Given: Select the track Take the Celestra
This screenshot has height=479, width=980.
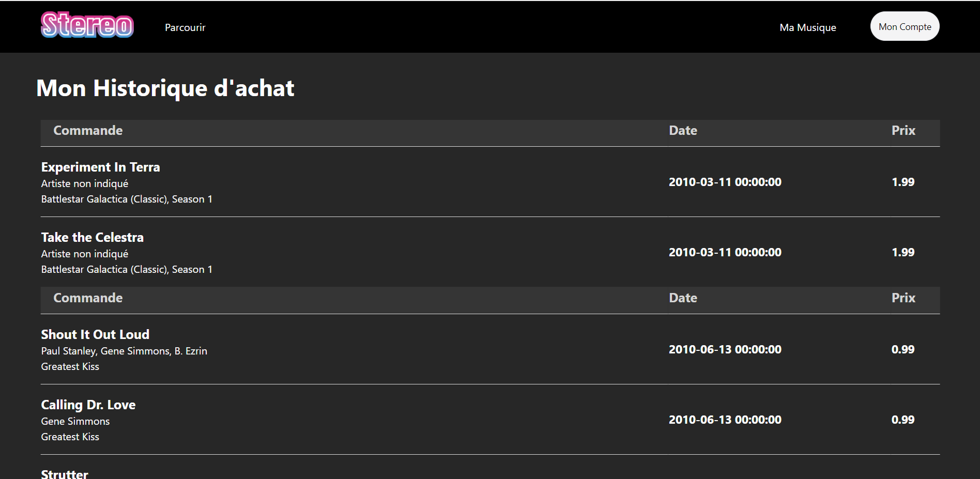Looking at the screenshot, I should tap(92, 237).
